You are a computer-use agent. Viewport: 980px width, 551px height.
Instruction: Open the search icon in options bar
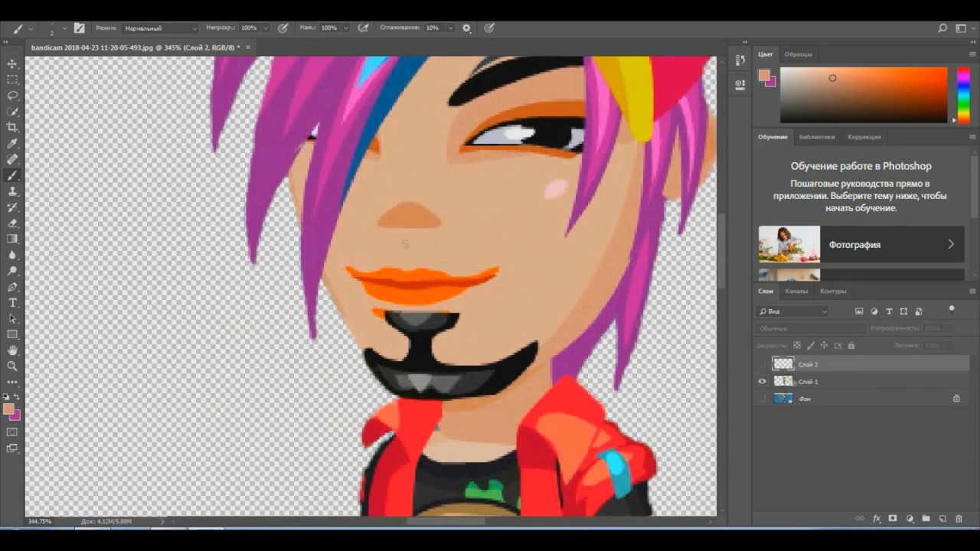coord(942,28)
